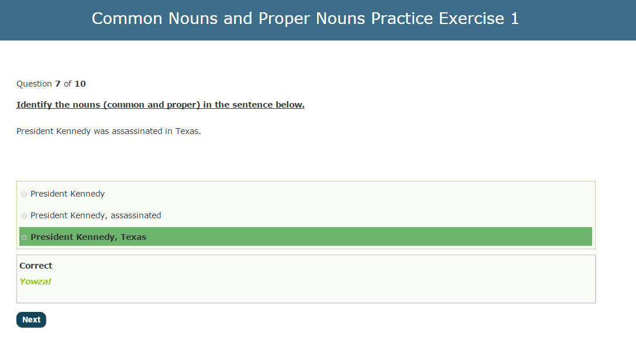The height and width of the screenshot is (364, 636).
Task: Select the "President Kennedy, assassinated" radio button
Action: (24, 216)
